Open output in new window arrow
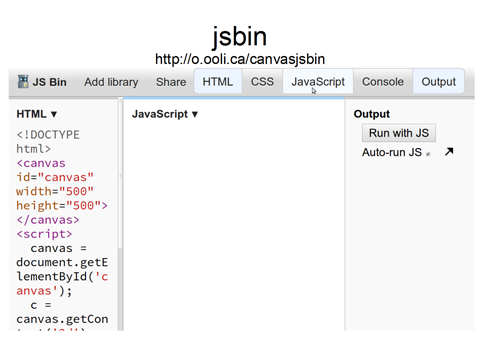 (x=449, y=152)
